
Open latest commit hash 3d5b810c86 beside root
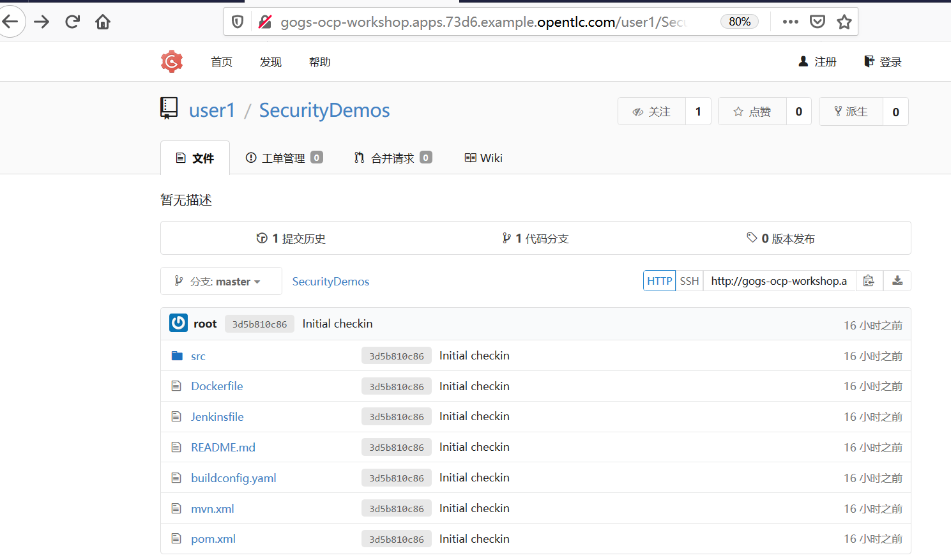point(259,324)
